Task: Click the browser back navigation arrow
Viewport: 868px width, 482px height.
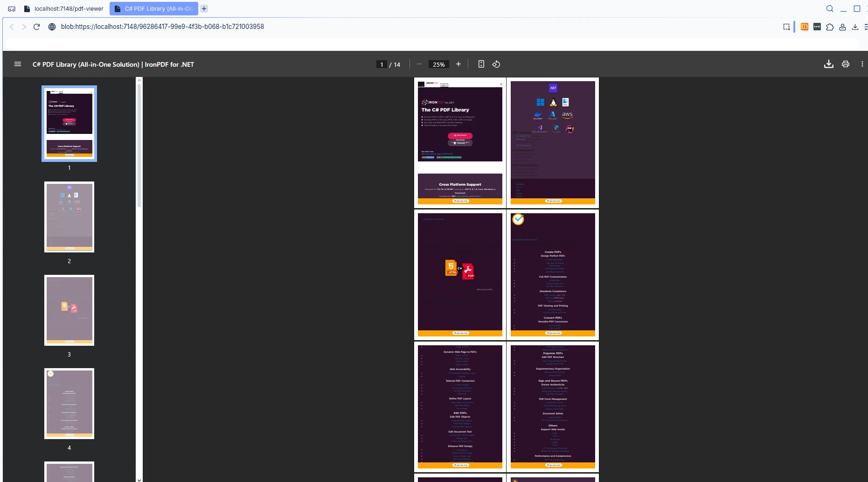Action: coord(12,27)
